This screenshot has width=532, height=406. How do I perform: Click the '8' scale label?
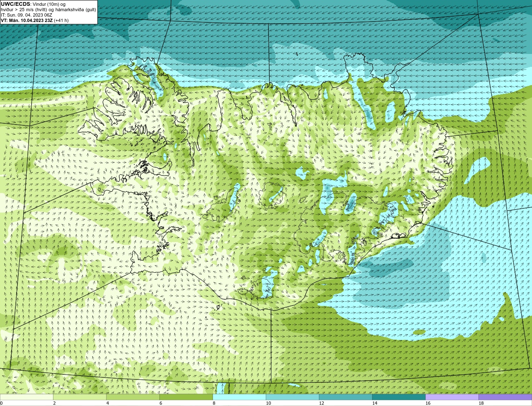point(214,403)
